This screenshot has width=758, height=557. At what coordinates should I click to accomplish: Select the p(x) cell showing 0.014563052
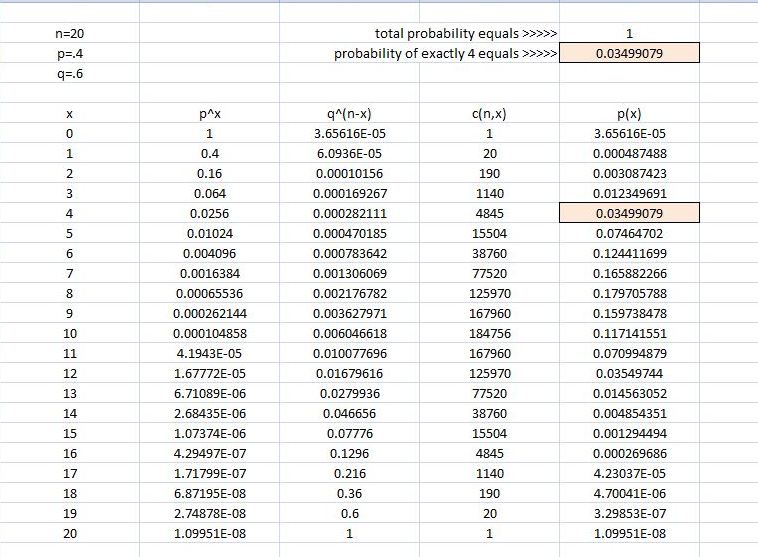coord(629,393)
